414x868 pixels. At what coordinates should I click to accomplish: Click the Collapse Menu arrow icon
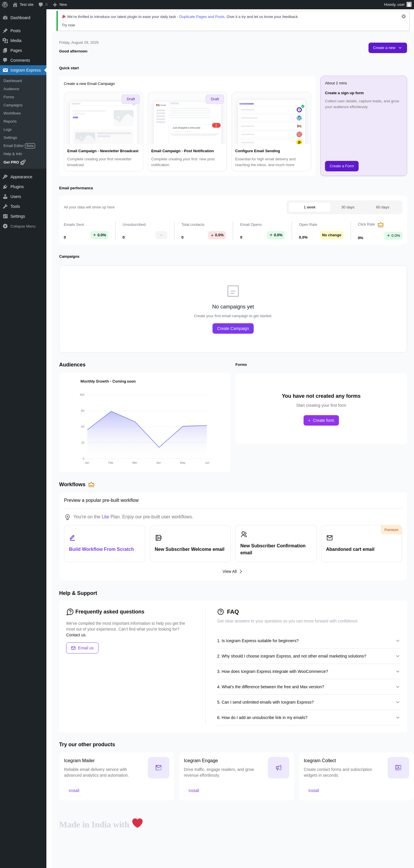[5, 226]
